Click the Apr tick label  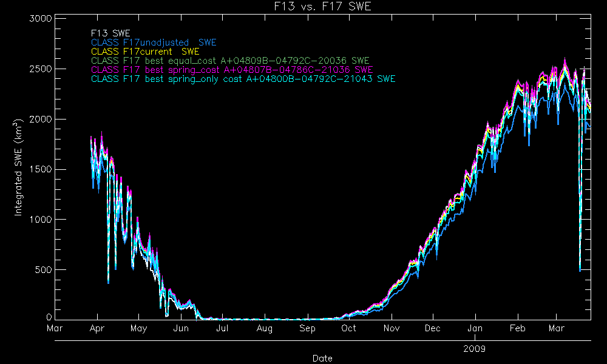pyautogui.click(x=97, y=329)
